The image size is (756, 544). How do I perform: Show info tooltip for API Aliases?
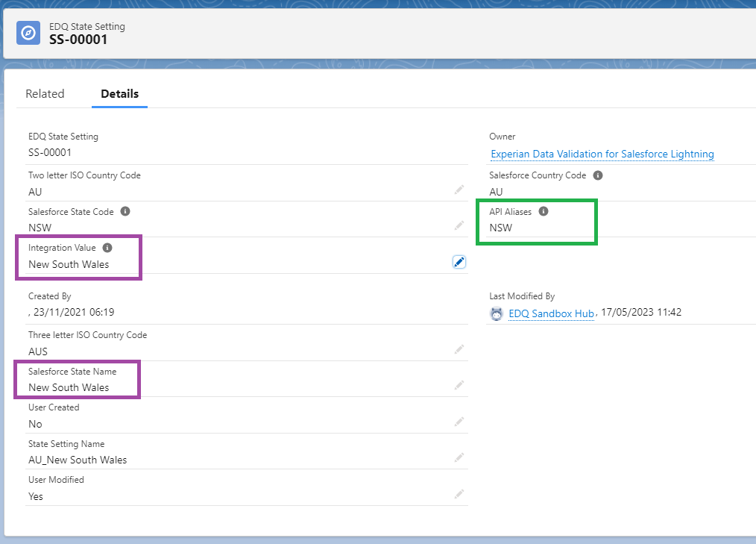tap(544, 211)
